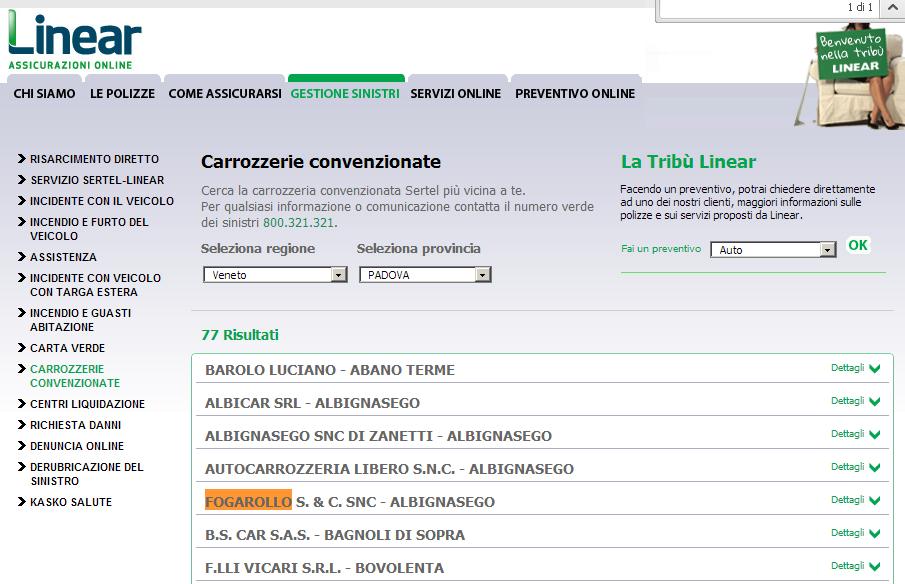Open SERVIZIO SERTEL-LINEAR in the sidebar
The height and width of the screenshot is (584, 905).
coord(98,180)
